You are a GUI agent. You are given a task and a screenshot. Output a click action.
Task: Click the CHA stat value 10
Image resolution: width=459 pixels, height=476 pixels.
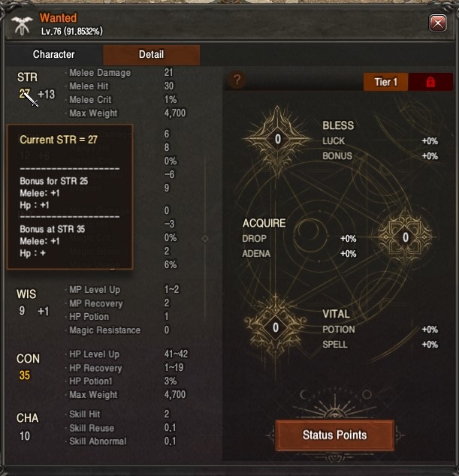tap(25, 436)
